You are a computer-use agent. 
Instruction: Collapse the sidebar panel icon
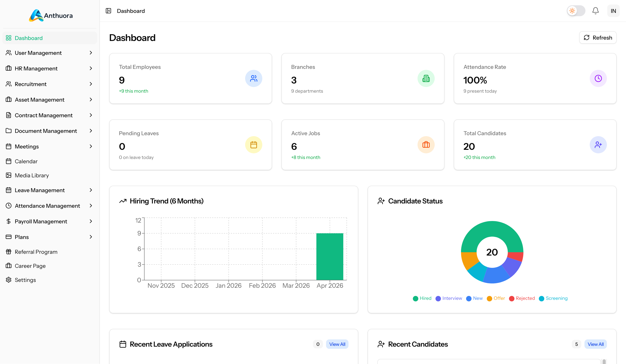(108, 11)
